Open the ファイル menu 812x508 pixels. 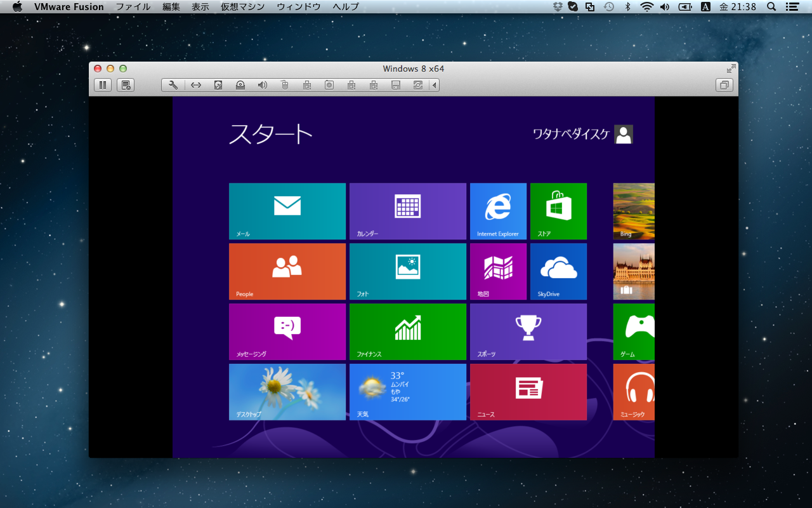pyautogui.click(x=133, y=7)
